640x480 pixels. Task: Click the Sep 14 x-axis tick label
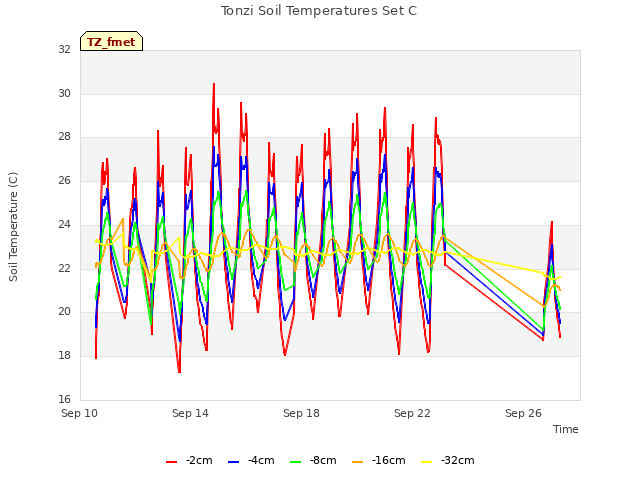tap(190, 413)
